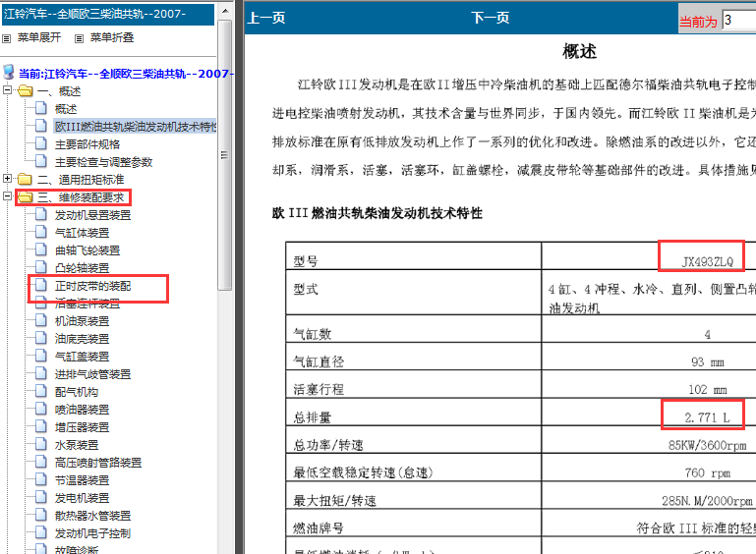Click the 当前:江铃汽车--全顺欧三柴油共轨 root link

(x=126, y=74)
